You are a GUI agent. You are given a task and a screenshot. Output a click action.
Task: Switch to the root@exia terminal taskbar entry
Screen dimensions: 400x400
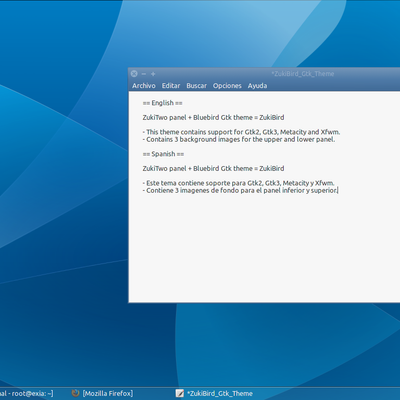click(x=27, y=393)
